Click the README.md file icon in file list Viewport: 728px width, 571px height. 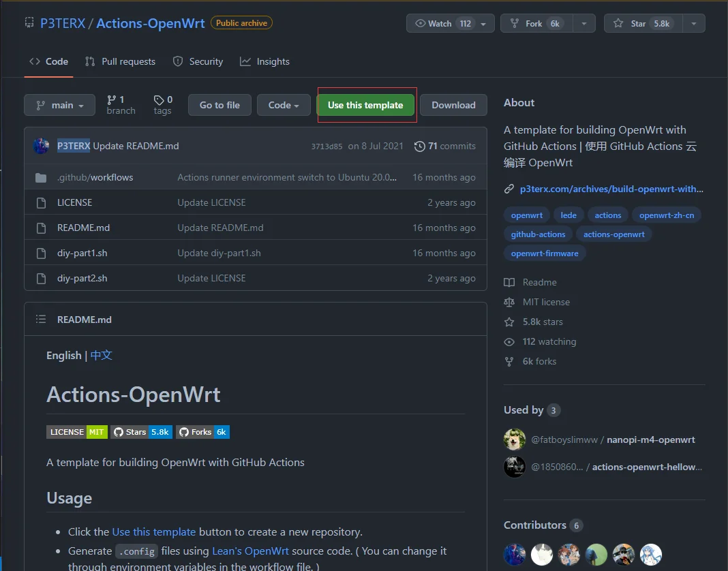pos(41,228)
